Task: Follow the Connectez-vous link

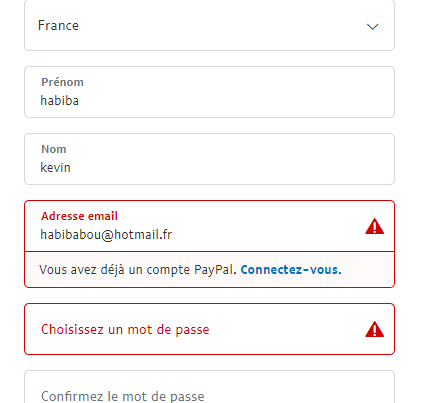Action: (x=291, y=269)
